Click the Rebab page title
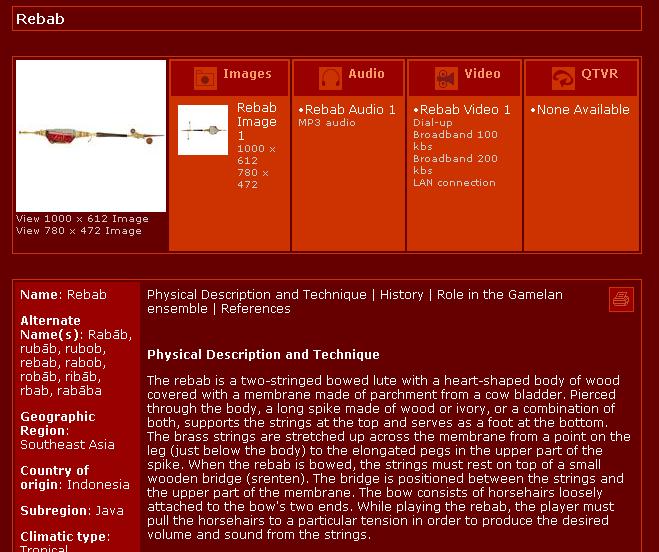 [x=40, y=19]
